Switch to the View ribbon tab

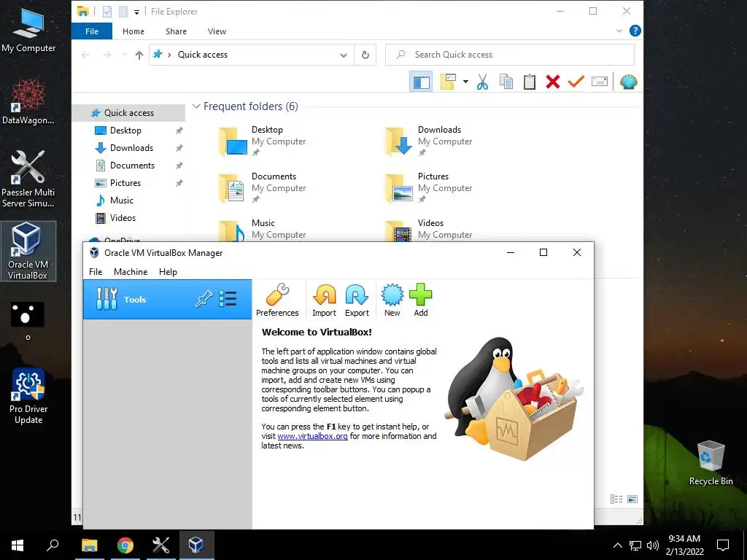(x=217, y=31)
